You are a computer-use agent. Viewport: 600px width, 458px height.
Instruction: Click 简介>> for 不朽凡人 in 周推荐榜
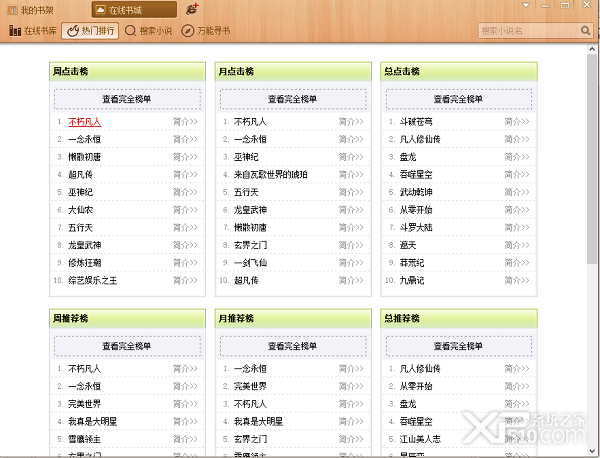click(x=185, y=369)
